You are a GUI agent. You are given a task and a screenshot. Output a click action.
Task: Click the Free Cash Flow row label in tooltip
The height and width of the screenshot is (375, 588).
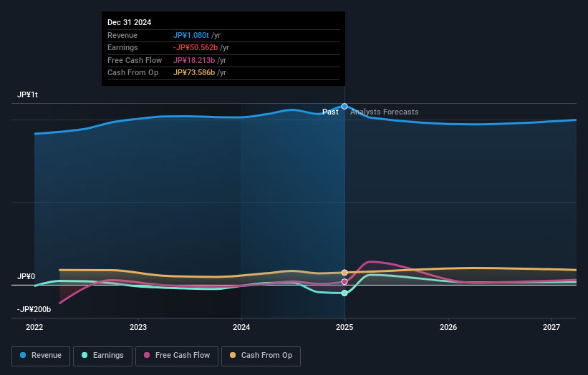135,60
